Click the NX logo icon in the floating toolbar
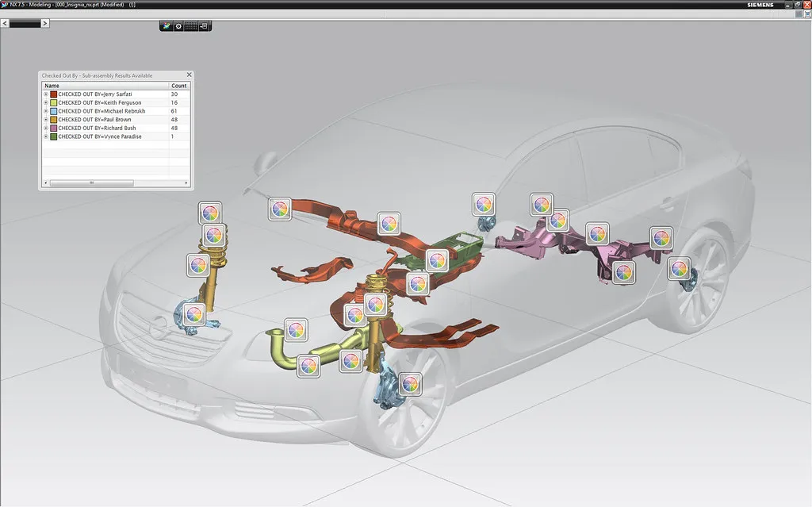The width and height of the screenshot is (812, 507). (166, 25)
